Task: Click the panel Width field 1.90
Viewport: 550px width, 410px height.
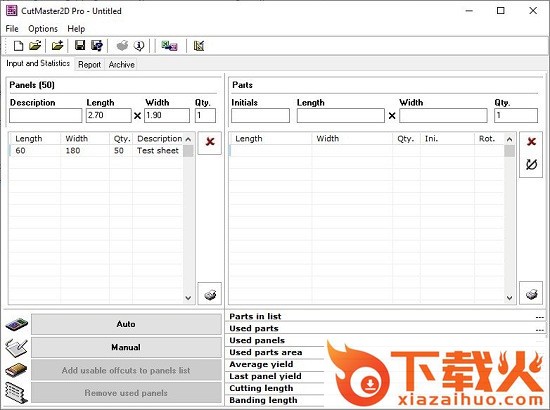Action: pyautogui.click(x=167, y=115)
